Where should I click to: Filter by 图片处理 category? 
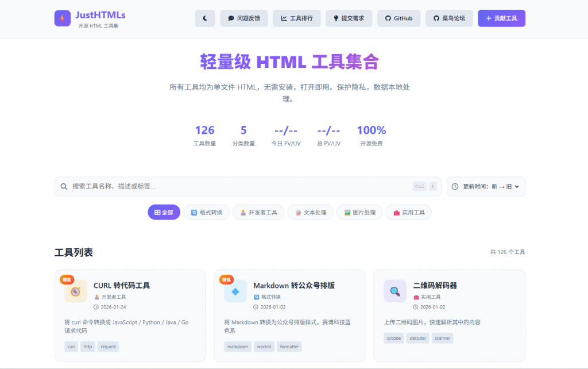(x=359, y=212)
